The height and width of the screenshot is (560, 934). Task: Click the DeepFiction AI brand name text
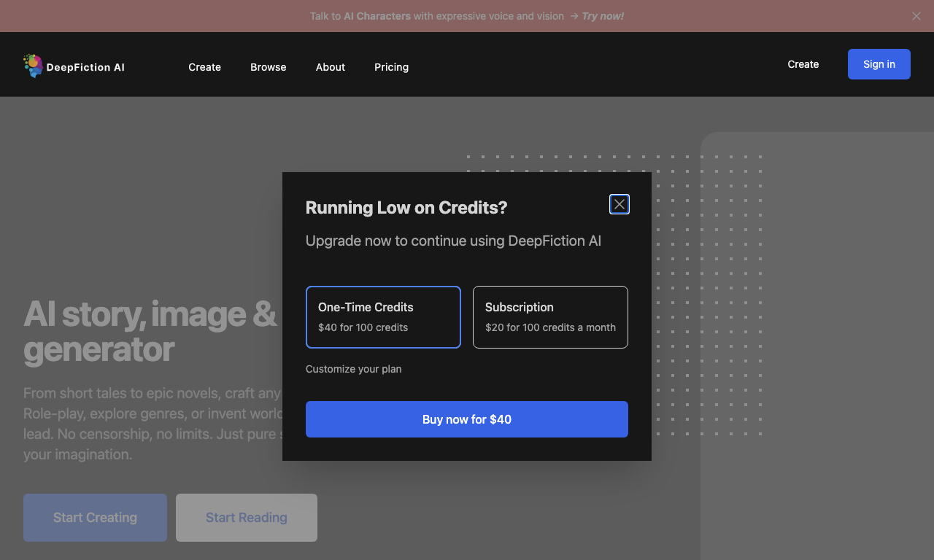85,67
